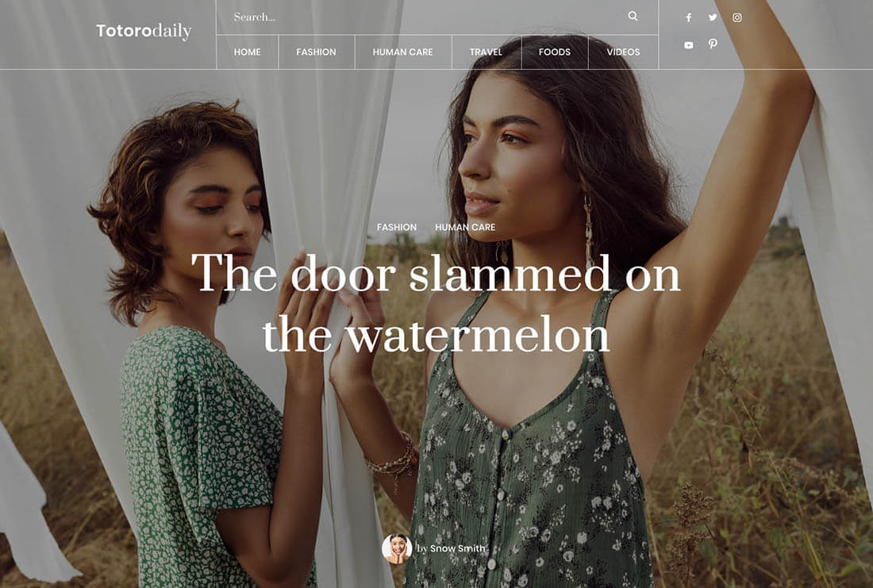
Task: Click the Totorodaily site logo
Action: click(144, 31)
